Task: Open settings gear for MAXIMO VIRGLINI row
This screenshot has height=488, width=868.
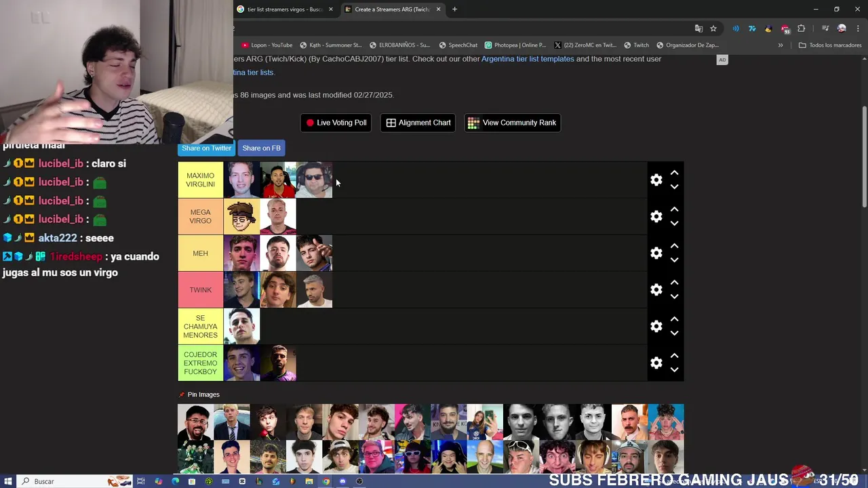Action: point(656,180)
